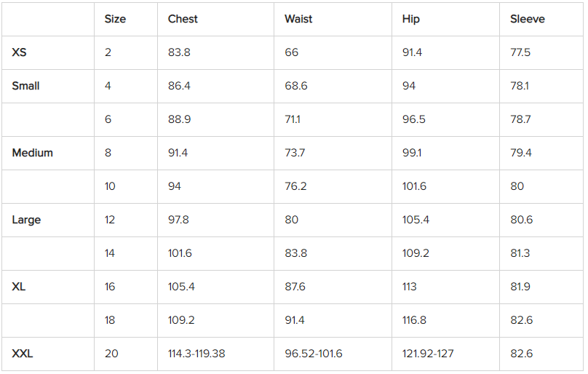Select the Medium row label
588x374 pixels.
click(32, 153)
